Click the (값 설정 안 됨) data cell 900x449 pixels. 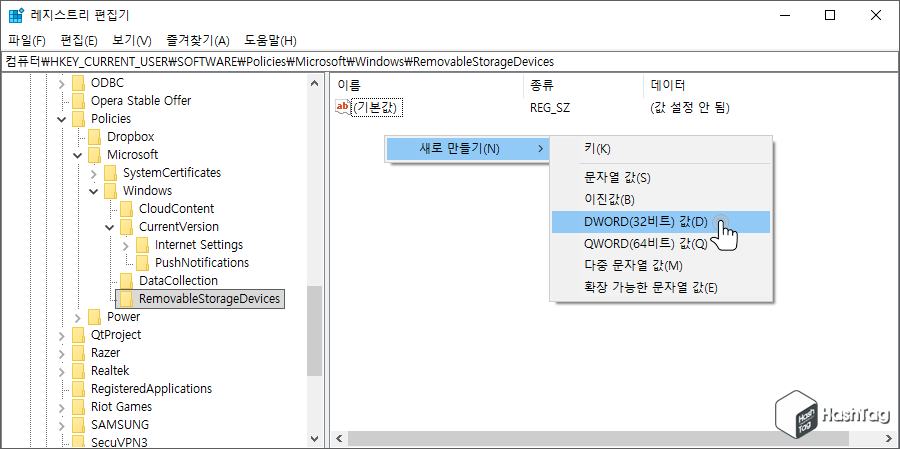click(689, 107)
